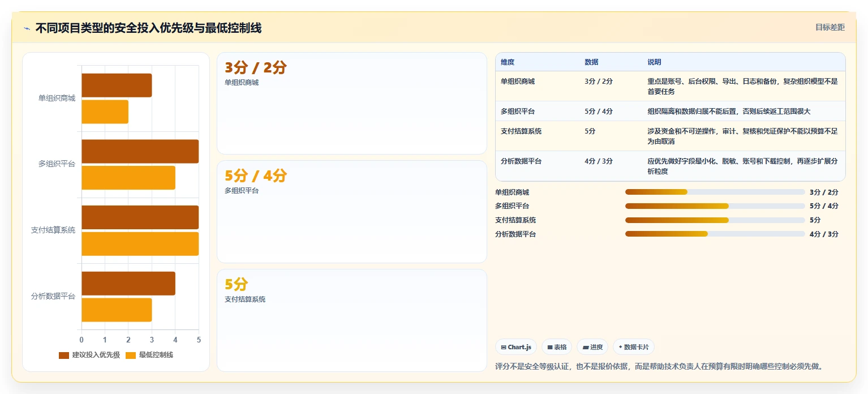
Task: Click footer note starting 评分不是安全等级认证
Action: tap(659, 366)
